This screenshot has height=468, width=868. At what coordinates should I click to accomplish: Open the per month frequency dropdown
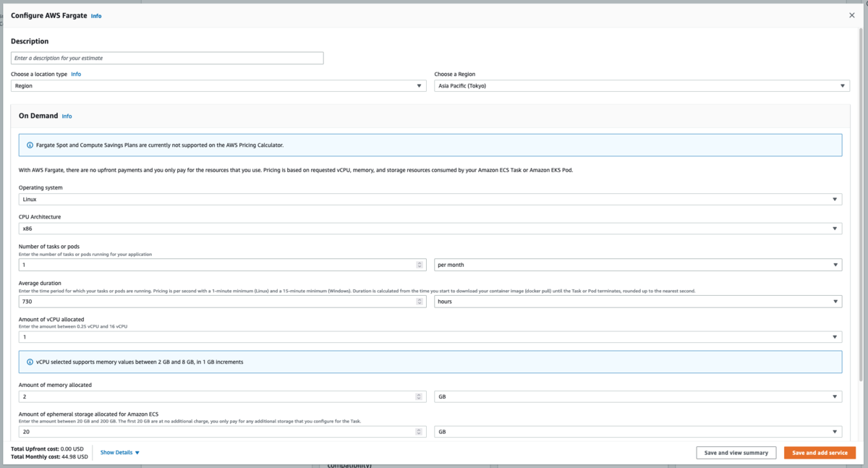tap(639, 265)
